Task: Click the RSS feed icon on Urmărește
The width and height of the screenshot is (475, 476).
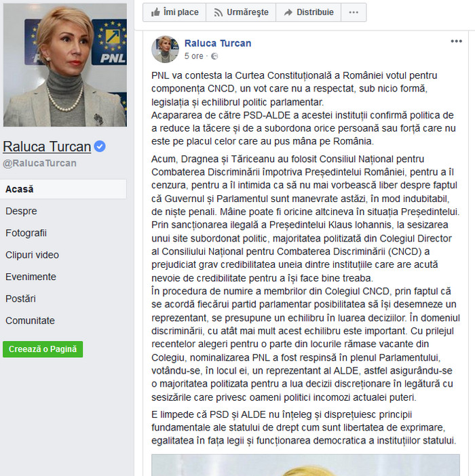Action: 218,12
